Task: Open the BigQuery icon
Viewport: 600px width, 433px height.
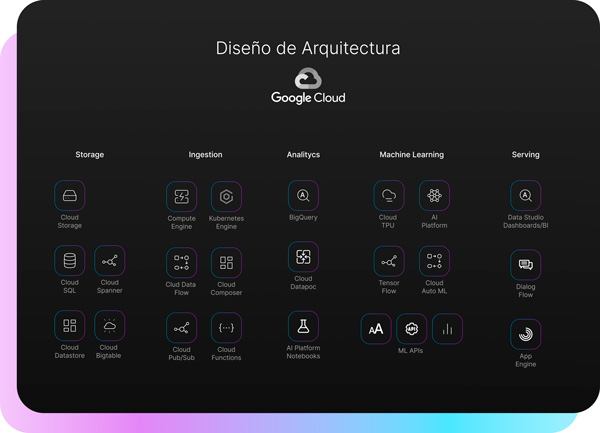Action: point(303,195)
